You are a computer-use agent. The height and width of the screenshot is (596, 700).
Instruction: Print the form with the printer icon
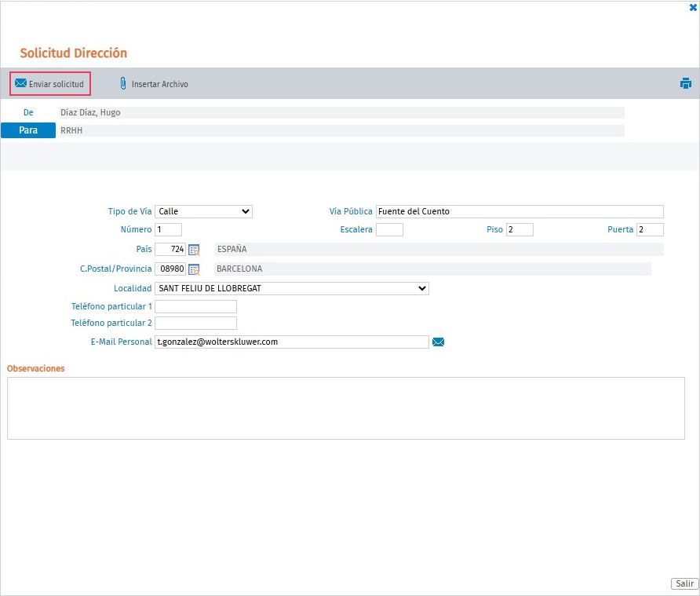click(686, 83)
